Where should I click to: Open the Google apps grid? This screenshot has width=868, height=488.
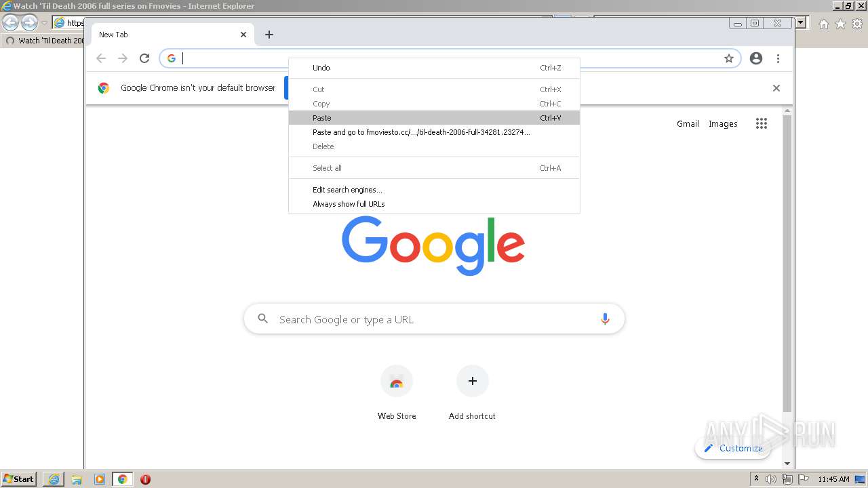coord(762,123)
